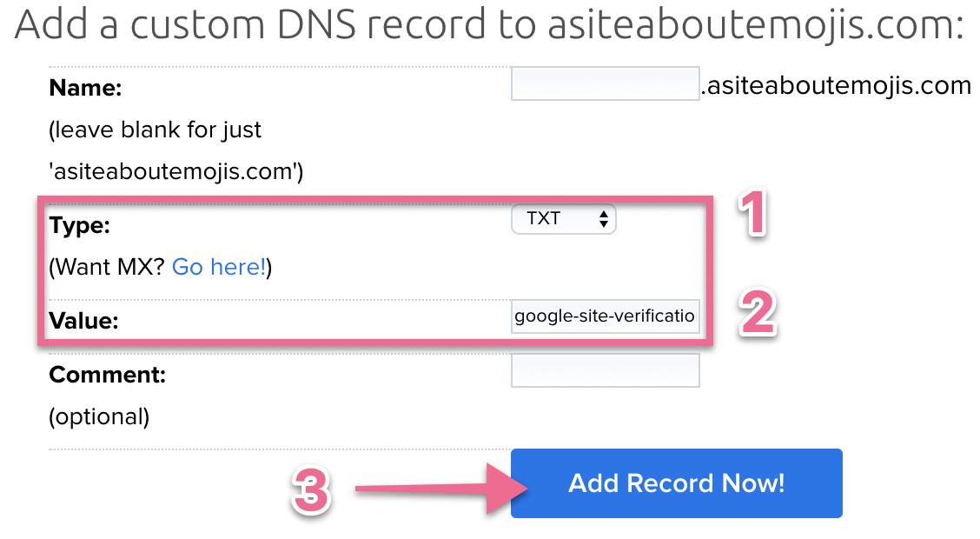Click the Name subdomain input field

[x=605, y=83]
